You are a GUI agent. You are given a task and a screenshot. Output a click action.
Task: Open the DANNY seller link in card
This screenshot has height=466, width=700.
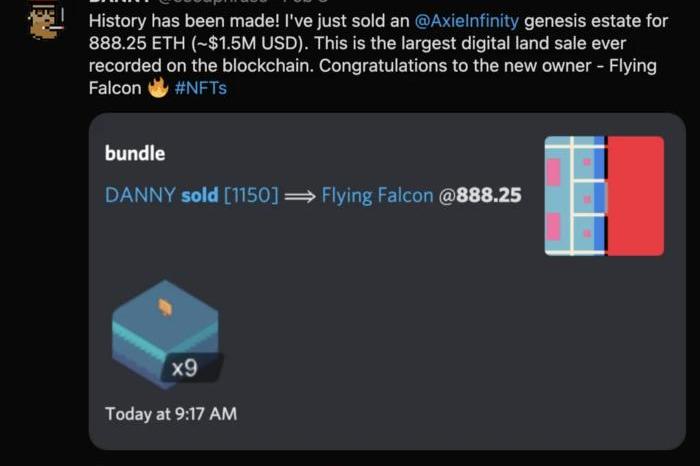(x=140, y=195)
